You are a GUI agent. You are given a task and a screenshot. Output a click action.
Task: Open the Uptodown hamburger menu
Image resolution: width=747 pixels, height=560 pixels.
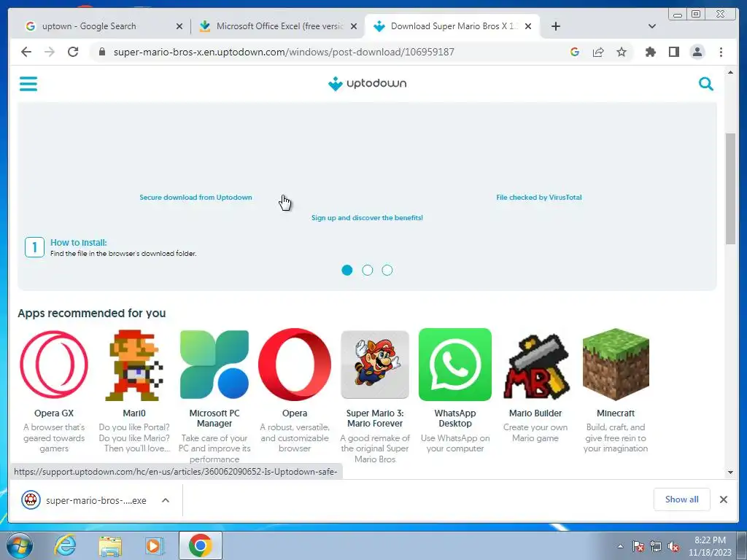(28, 84)
